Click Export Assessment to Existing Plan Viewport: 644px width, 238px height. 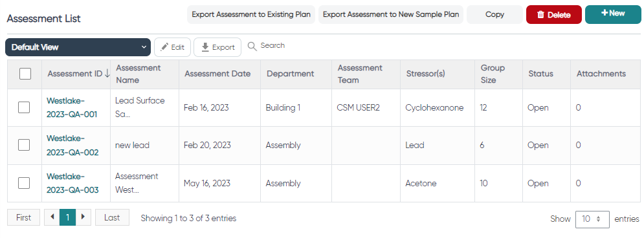pos(251,14)
